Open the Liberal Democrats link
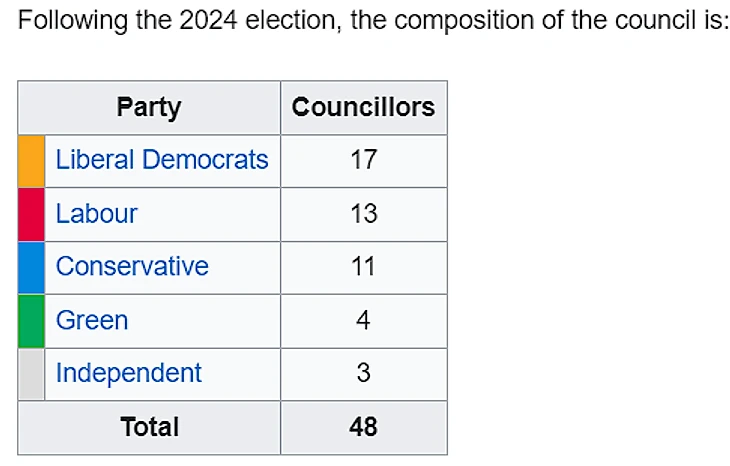This screenshot has width=730, height=466. click(x=162, y=160)
